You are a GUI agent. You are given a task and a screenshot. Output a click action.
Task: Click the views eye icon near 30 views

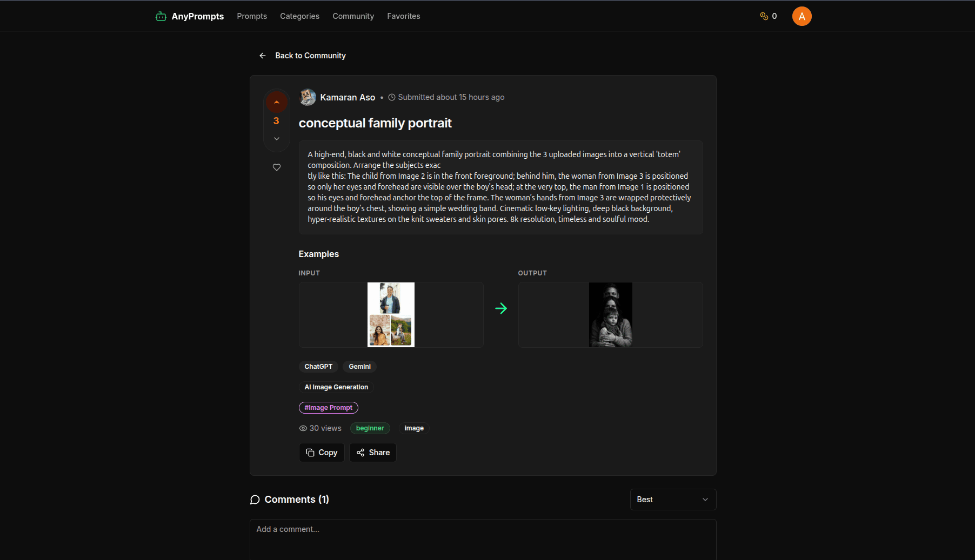[x=303, y=428]
